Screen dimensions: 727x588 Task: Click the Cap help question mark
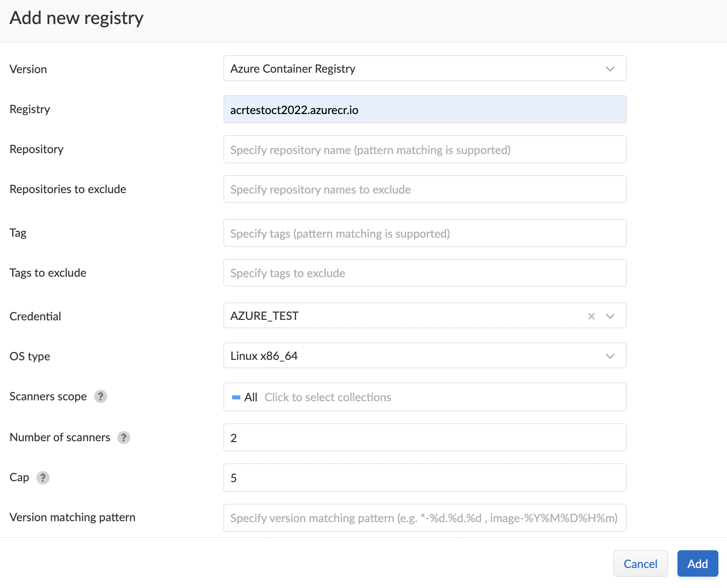coord(43,478)
